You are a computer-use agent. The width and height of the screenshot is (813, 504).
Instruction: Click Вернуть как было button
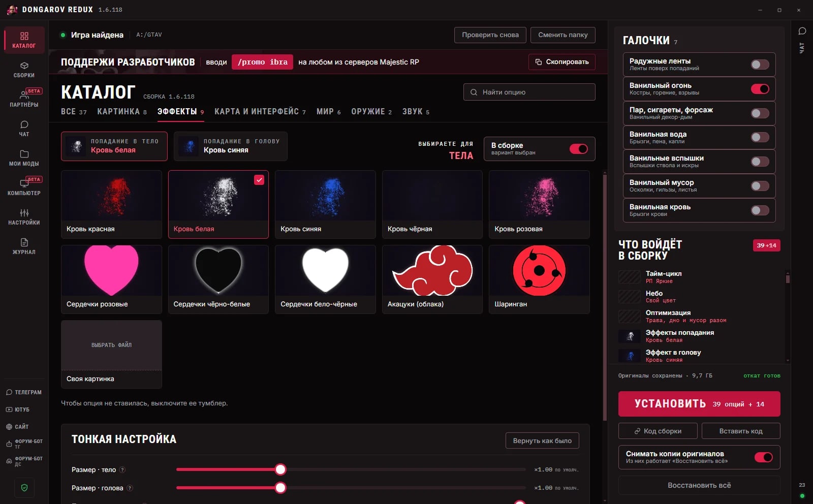click(542, 440)
